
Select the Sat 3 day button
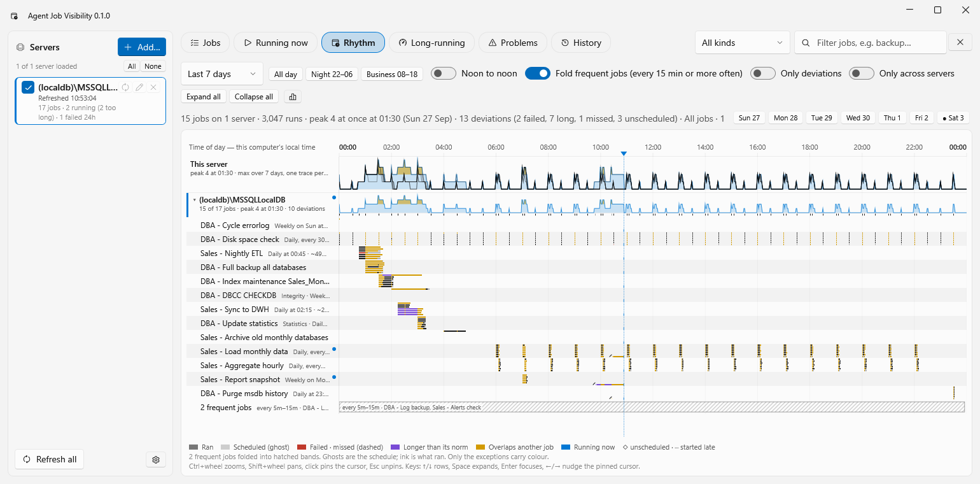(953, 118)
